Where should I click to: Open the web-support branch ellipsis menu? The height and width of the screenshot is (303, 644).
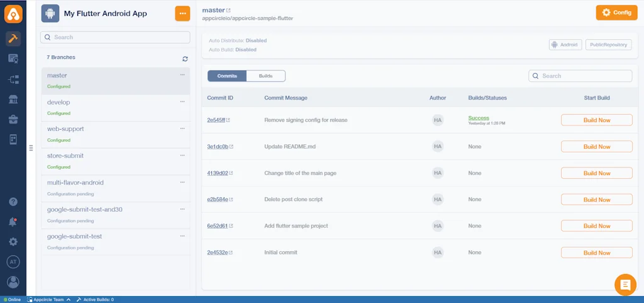(x=182, y=129)
